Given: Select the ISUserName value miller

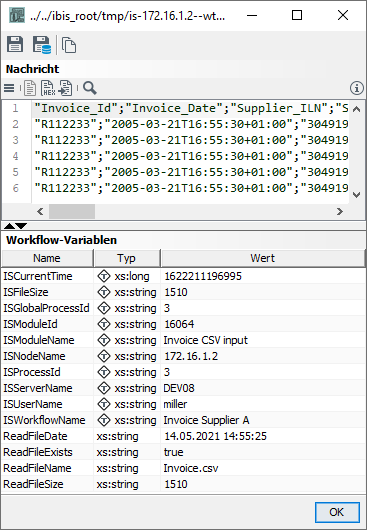Looking at the screenshot, I should [175, 404].
